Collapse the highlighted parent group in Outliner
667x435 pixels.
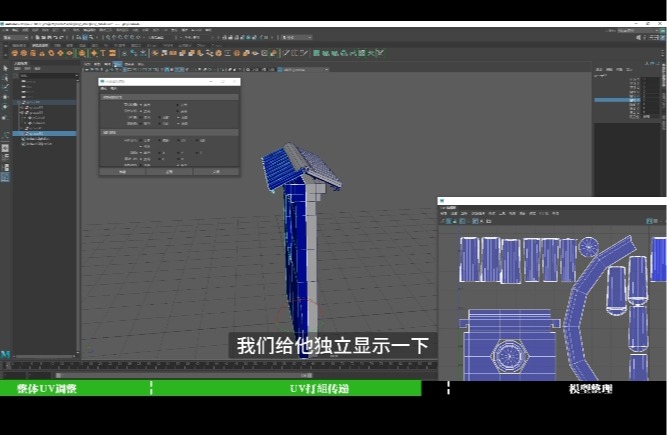click(18, 102)
